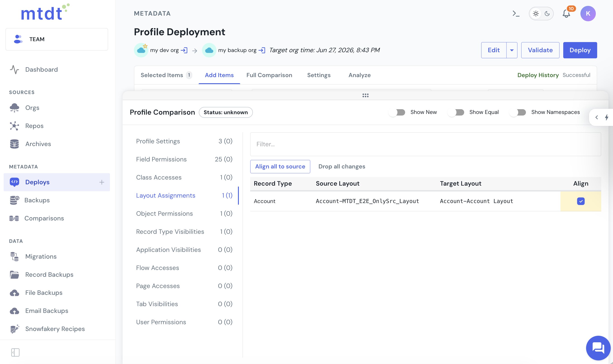The image size is (613, 364).
Task: Select Page Accesses category
Action: tap(184, 286)
